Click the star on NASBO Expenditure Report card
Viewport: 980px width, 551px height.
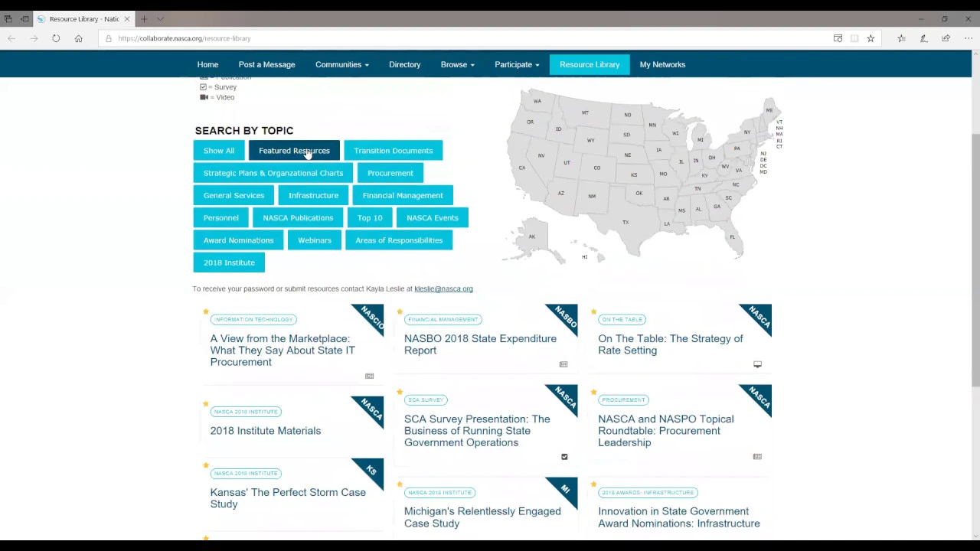click(x=400, y=311)
